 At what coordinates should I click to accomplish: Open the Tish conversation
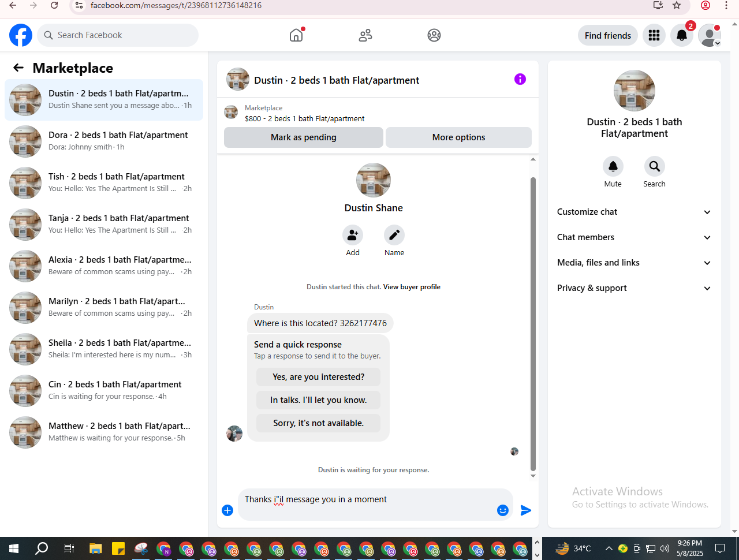click(x=104, y=183)
